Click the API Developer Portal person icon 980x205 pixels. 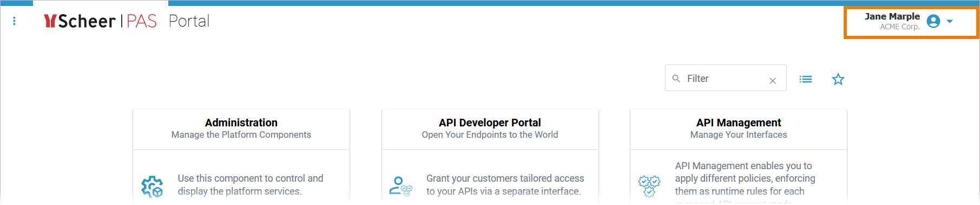click(401, 186)
